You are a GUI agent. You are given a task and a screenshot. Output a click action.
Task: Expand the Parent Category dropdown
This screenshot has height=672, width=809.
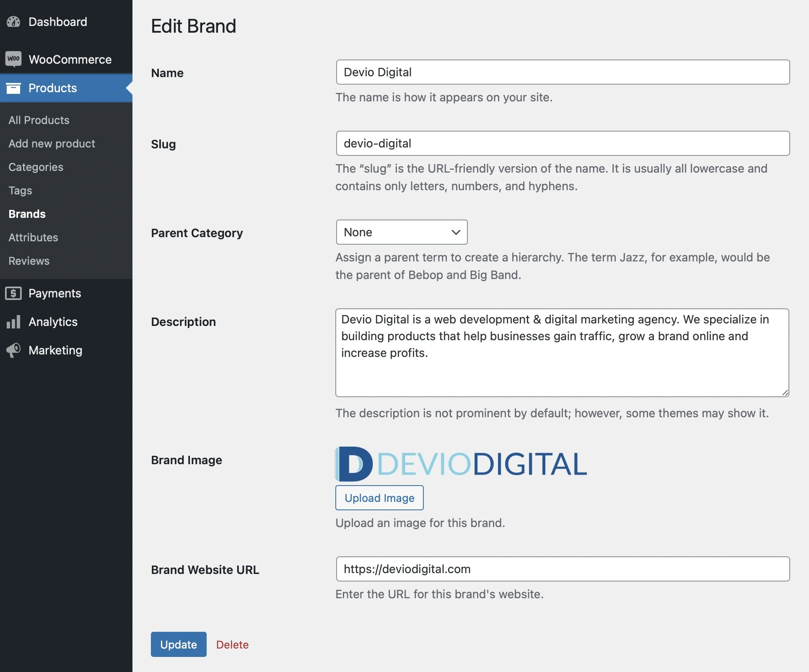click(x=402, y=232)
